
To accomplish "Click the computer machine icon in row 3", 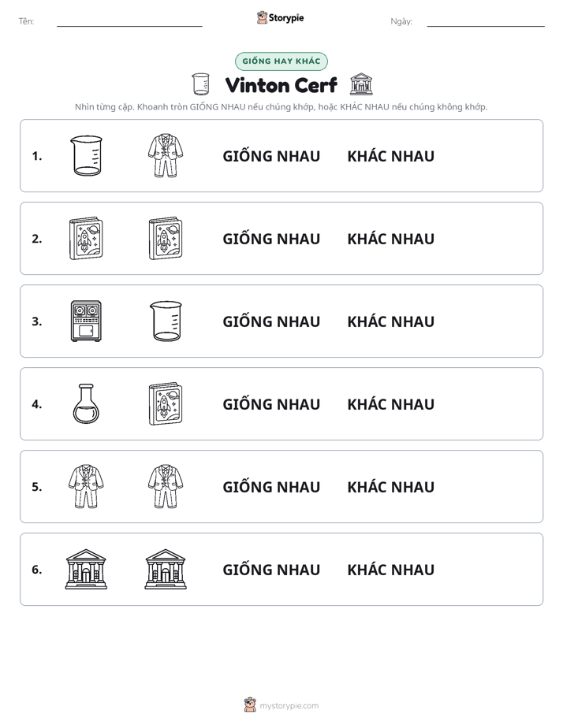I will pos(86,321).
